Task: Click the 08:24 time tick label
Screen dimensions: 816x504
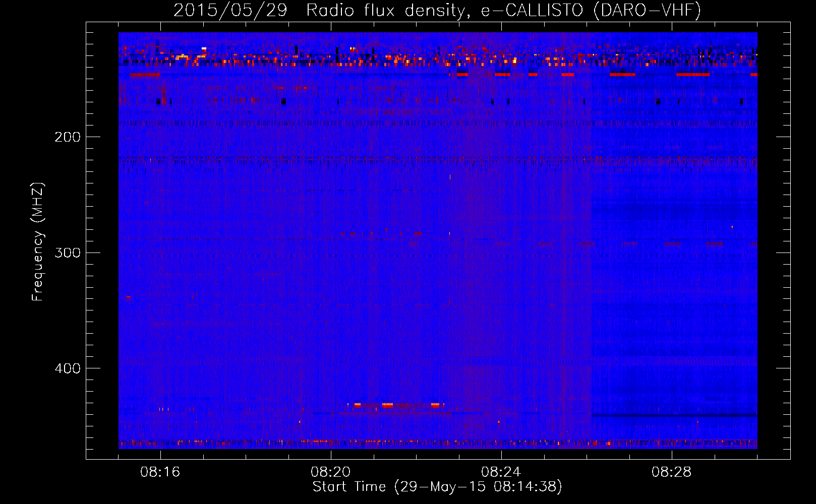Action: [x=501, y=472]
